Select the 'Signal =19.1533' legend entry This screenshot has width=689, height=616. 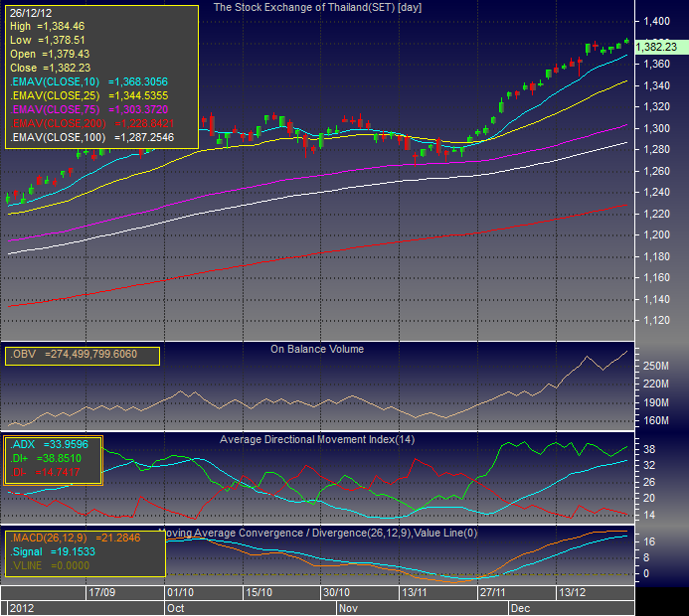(x=53, y=551)
